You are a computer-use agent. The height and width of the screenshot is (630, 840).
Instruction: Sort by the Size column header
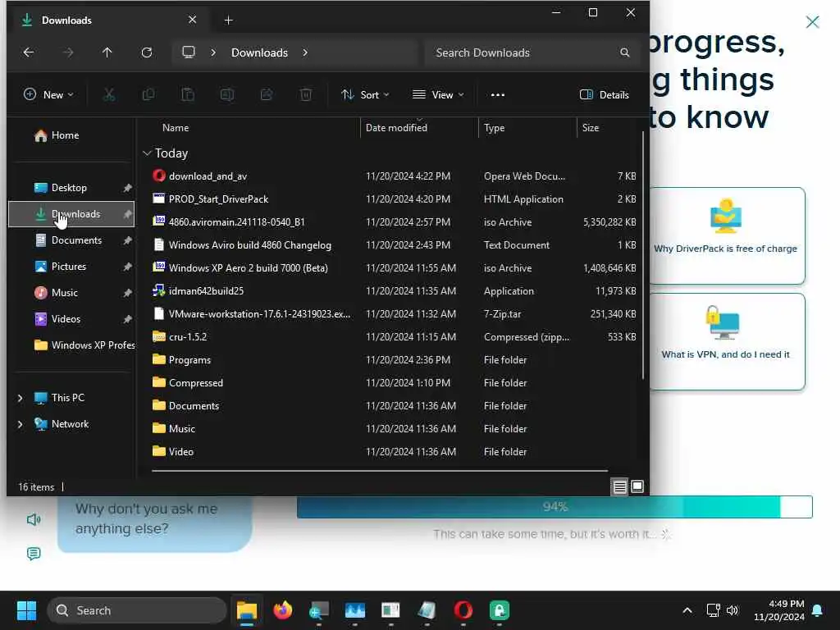click(x=609, y=128)
